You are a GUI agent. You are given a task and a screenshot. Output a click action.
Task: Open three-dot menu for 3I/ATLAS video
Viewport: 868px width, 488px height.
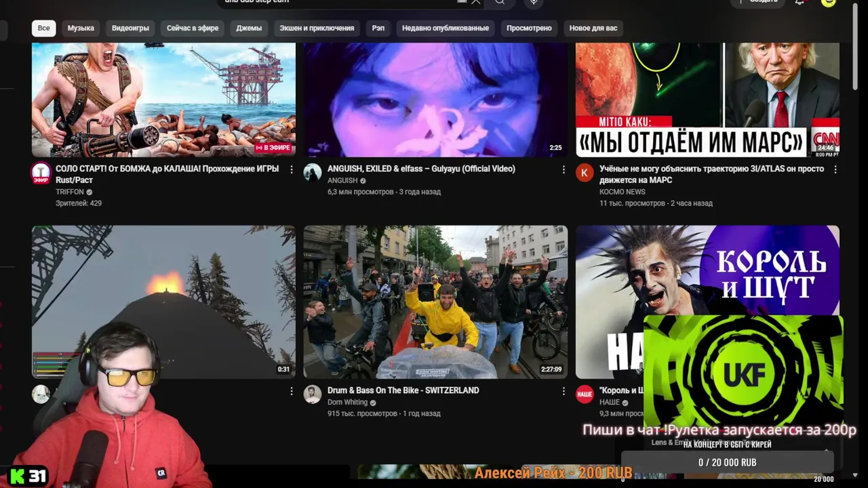click(835, 169)
